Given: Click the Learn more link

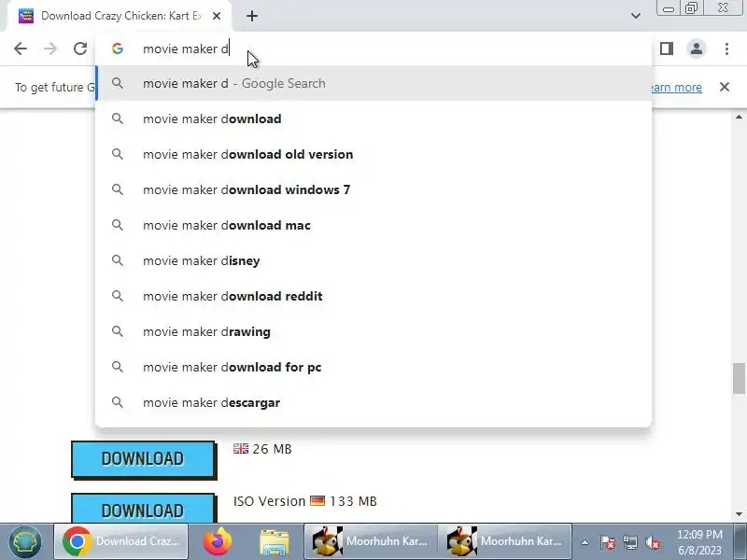Looking at the screenshot, I should (676, 88).
